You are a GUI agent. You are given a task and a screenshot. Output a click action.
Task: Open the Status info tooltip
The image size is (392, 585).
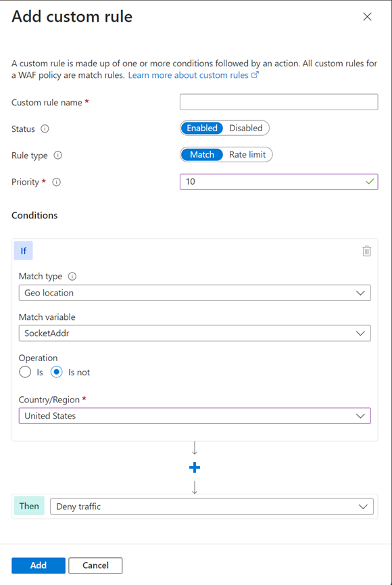click(46, 128)
